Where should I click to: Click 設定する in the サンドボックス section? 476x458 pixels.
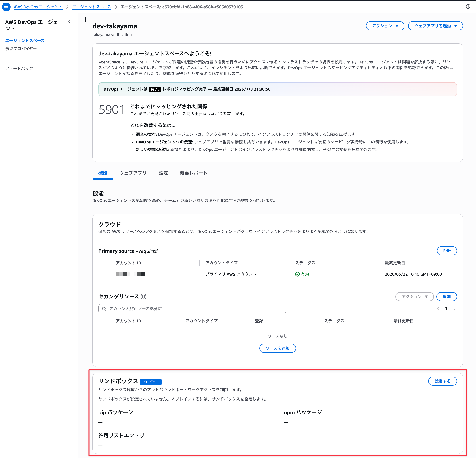point(442,381)
